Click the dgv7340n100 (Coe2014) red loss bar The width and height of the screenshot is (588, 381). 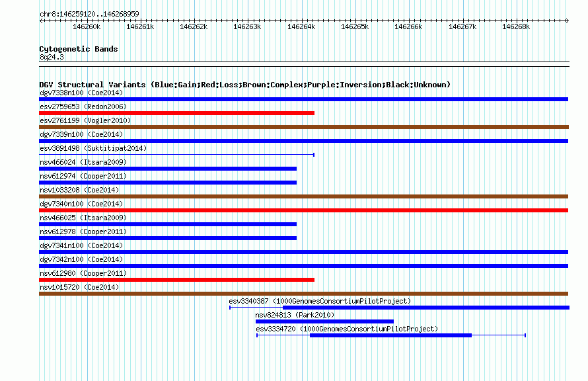coord(303,210)
